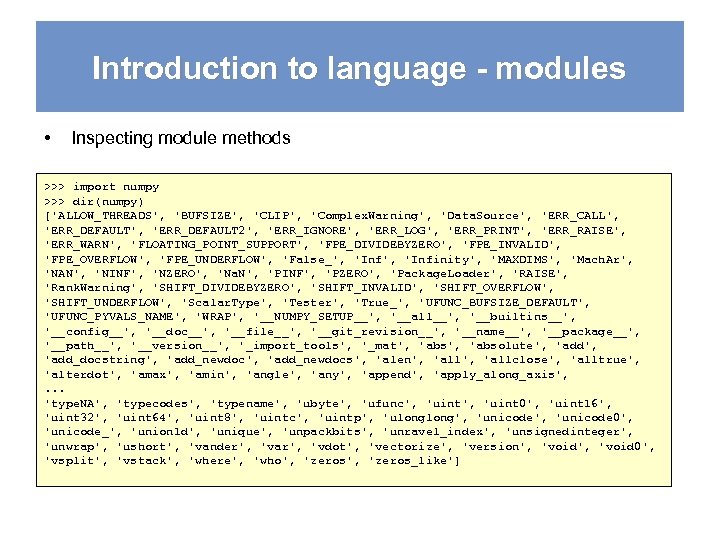This screenshot has width=720, height=540.
Task: Click the ellipsis '...' line
Action: [x=55, y=391]
